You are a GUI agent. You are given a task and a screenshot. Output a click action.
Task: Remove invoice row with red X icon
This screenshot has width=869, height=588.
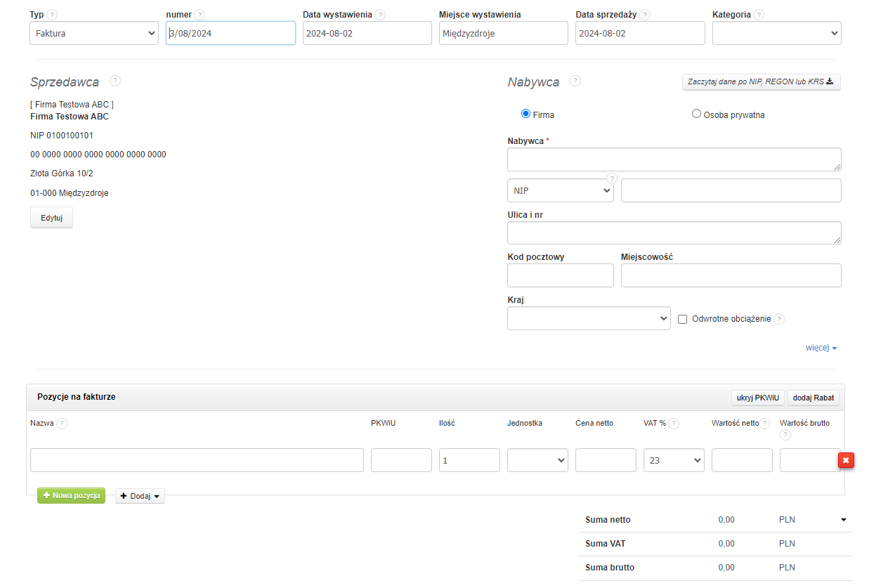tap(846, 460)
